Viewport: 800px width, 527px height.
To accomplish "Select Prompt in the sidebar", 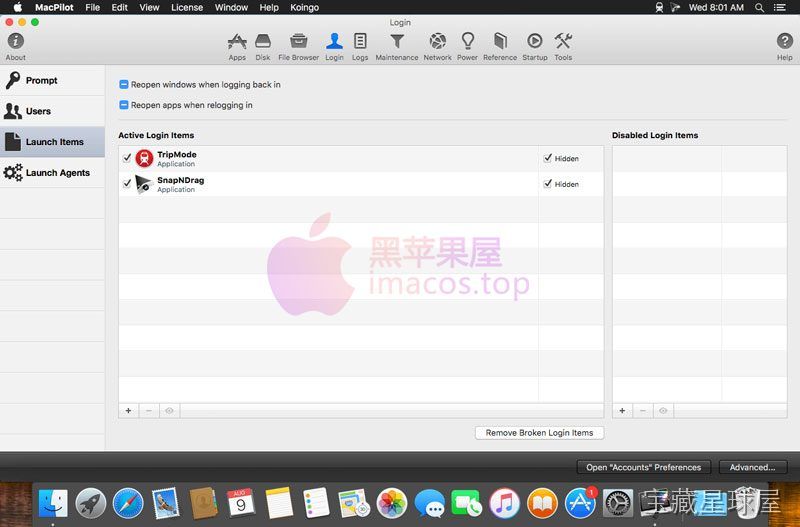I will (52, 81).
